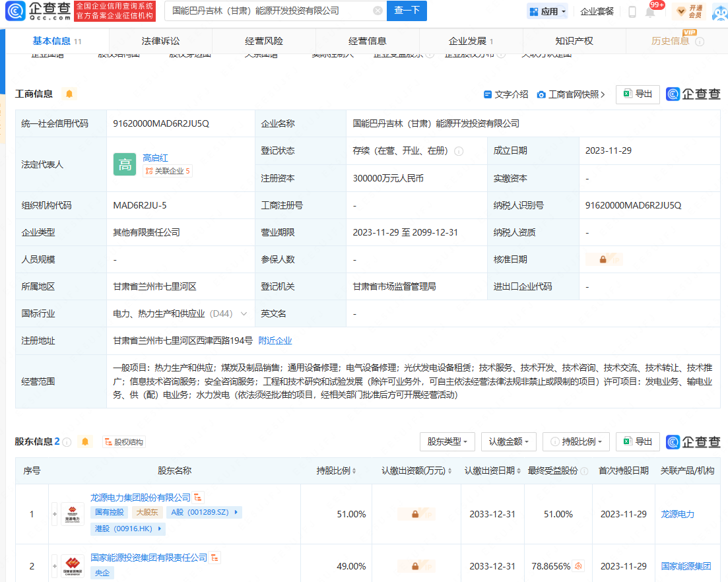Click the notification bell in the top bar
728x582 pixels.
tap(650, 12)
